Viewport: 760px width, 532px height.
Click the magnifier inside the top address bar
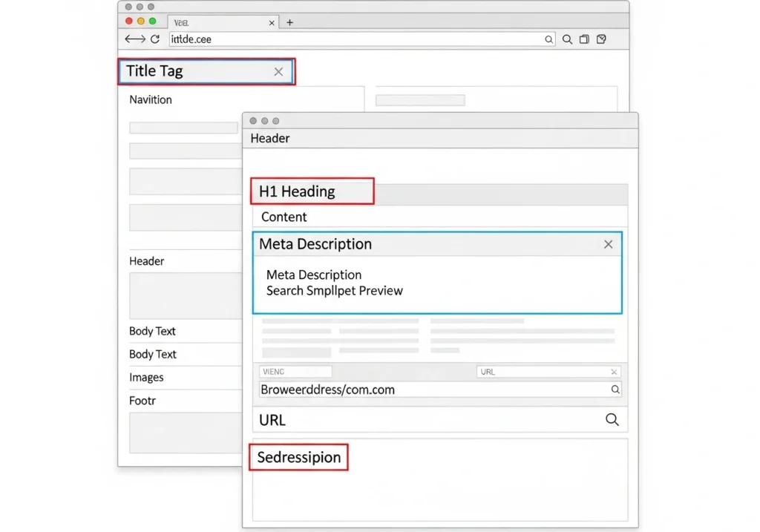coord(548,39)
